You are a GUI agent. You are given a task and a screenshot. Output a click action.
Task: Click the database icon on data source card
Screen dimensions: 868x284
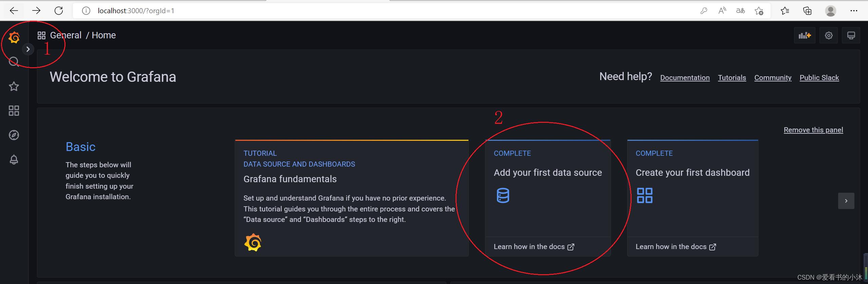tap(503, 195)
